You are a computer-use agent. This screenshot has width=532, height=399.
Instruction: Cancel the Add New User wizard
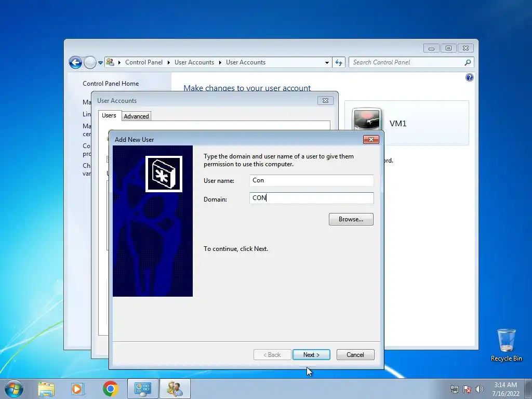tap(355, 354)
